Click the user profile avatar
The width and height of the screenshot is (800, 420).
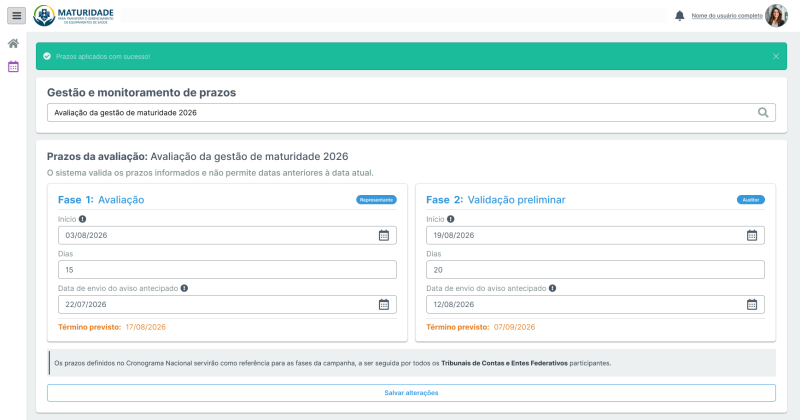click(x=777, y=16)
